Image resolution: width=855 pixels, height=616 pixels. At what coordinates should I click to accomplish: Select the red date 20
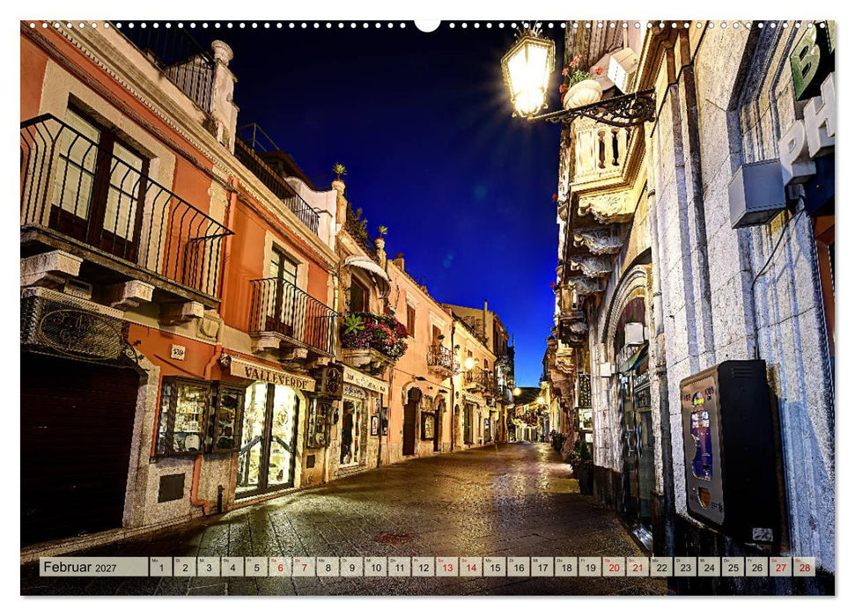tap(614, 567)
